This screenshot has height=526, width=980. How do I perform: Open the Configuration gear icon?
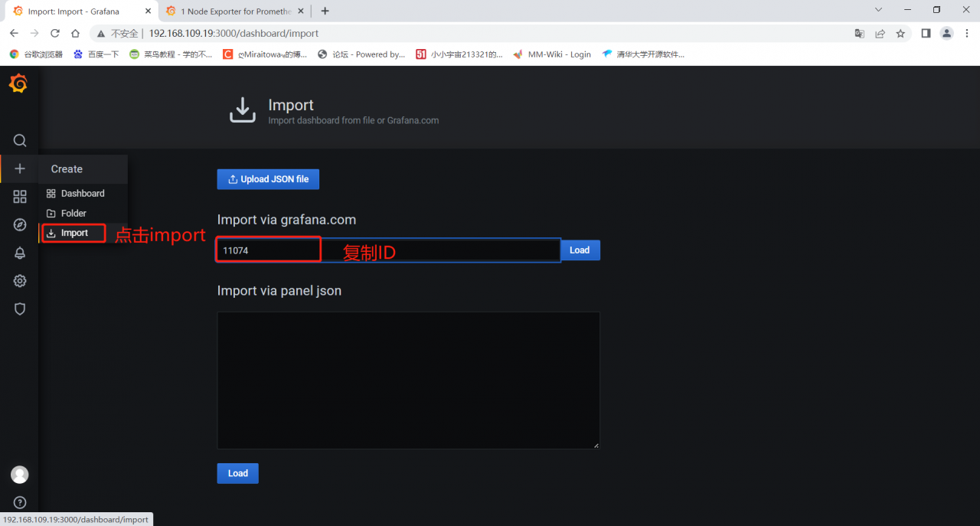20,281
